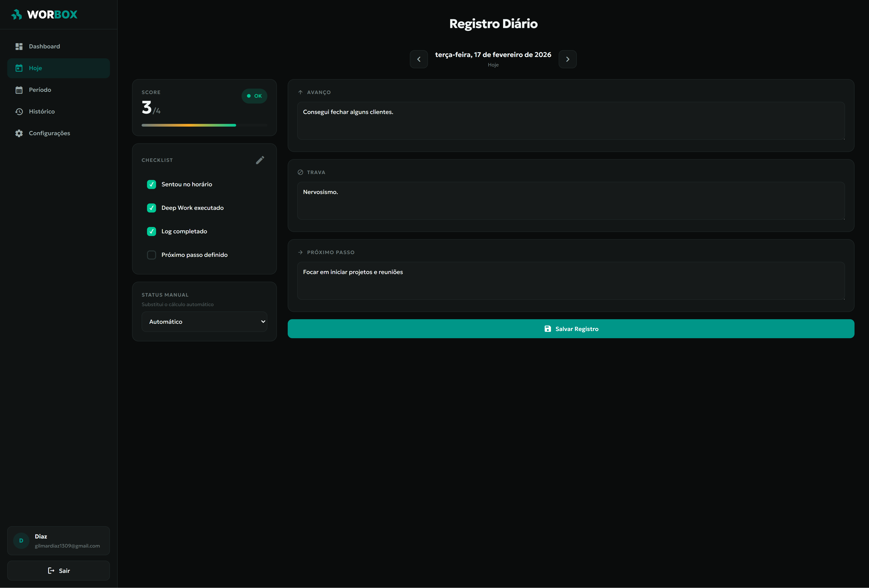Click the Hoje calendar icon in sidebar
The height and width of the screenshot is (588, 869).
click(x=19, y=68)
